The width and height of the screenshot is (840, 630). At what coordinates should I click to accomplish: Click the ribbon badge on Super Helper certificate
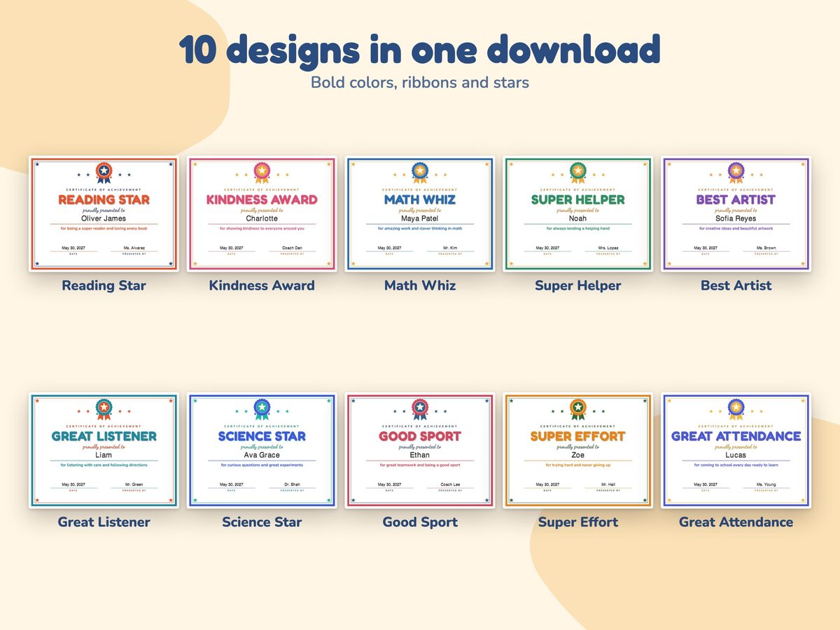pos(578,172)
